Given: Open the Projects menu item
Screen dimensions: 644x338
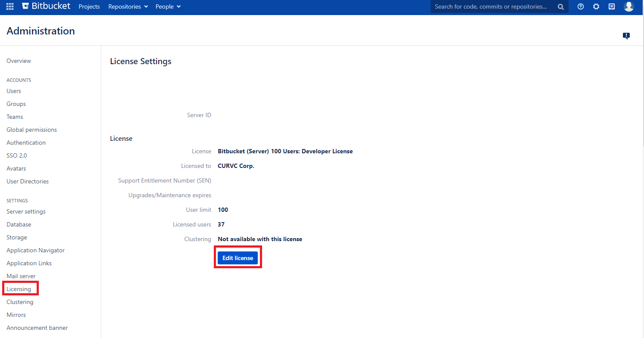Looking at the screenshot, I should coord(89,6).
